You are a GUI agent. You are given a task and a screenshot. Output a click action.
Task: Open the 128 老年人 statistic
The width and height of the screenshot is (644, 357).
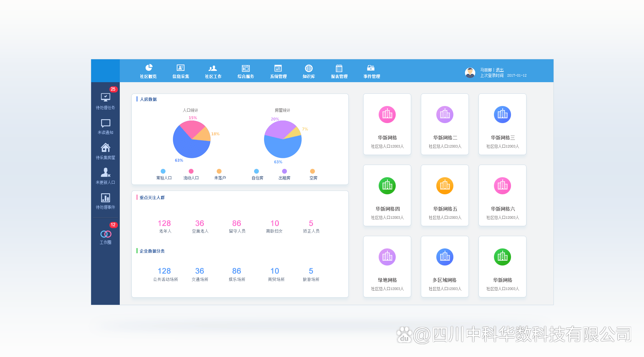click(x=165, y=227)
